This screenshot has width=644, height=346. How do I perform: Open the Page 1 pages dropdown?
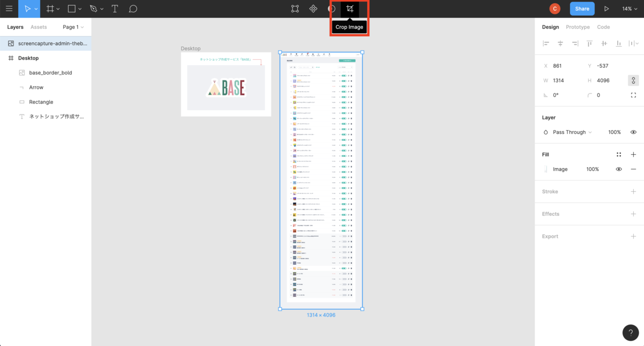[73, 27]
